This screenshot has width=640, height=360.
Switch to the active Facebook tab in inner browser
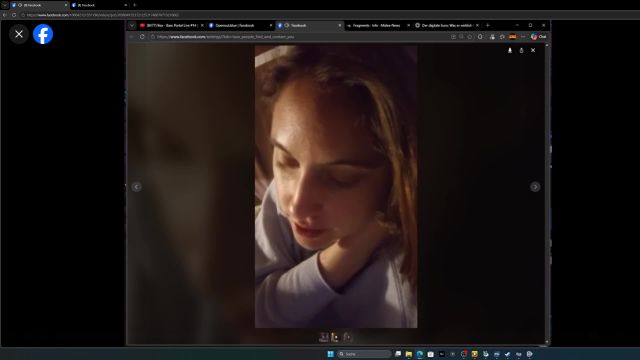tap(309, 25)
